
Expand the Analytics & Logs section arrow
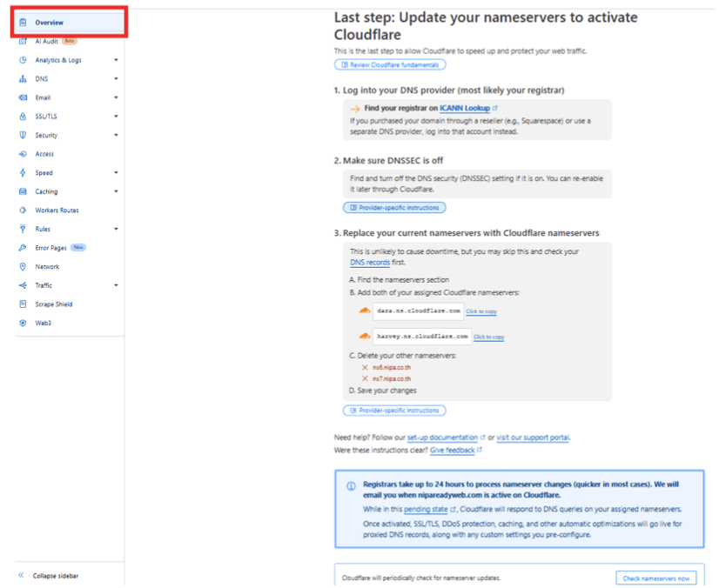116,60
